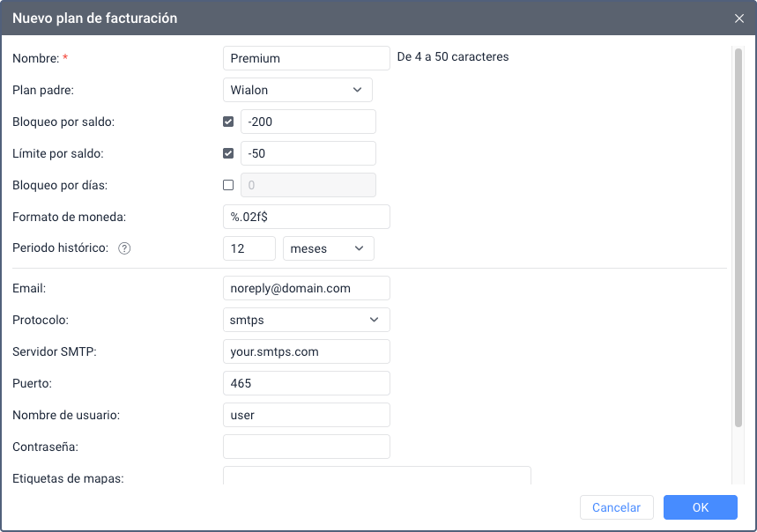Click the dialog's vertical scrollbar

click(x=738, y=238)
